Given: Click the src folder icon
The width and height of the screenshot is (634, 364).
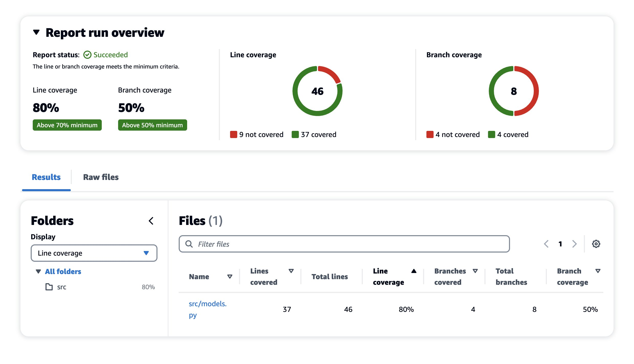Looking at the screenshot, I should click(49, 287).
